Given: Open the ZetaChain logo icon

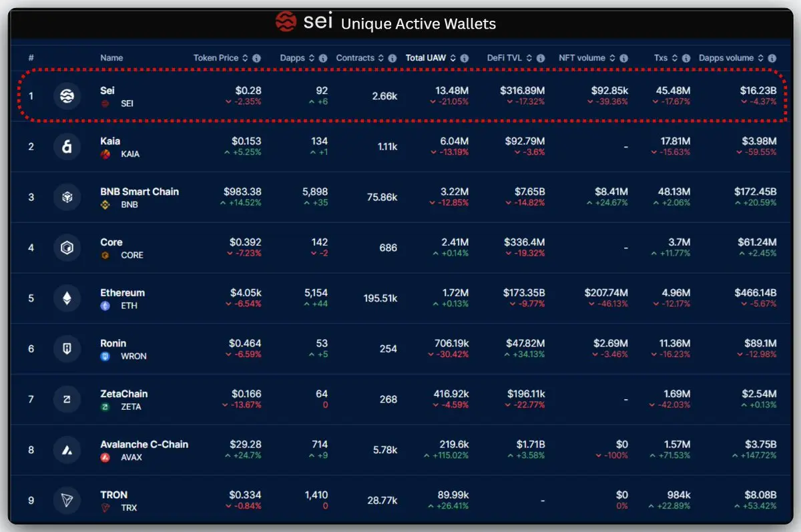Looking at the screenshot, I should 67,399.
